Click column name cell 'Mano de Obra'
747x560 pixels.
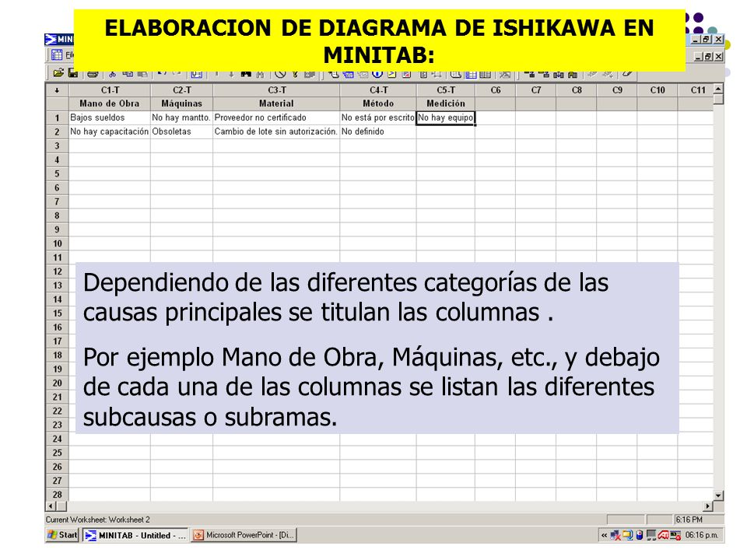[110, 103]
